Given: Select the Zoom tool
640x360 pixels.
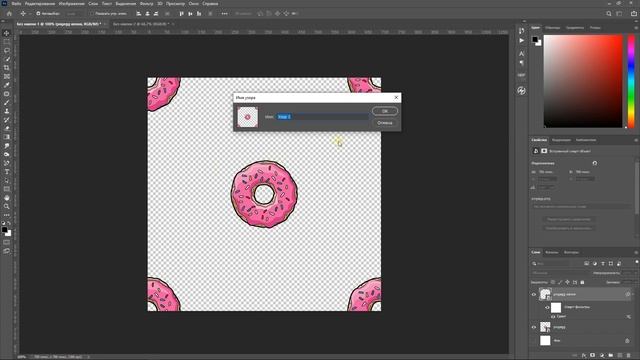Looking at the screenshot, I should tap(7, 207).
